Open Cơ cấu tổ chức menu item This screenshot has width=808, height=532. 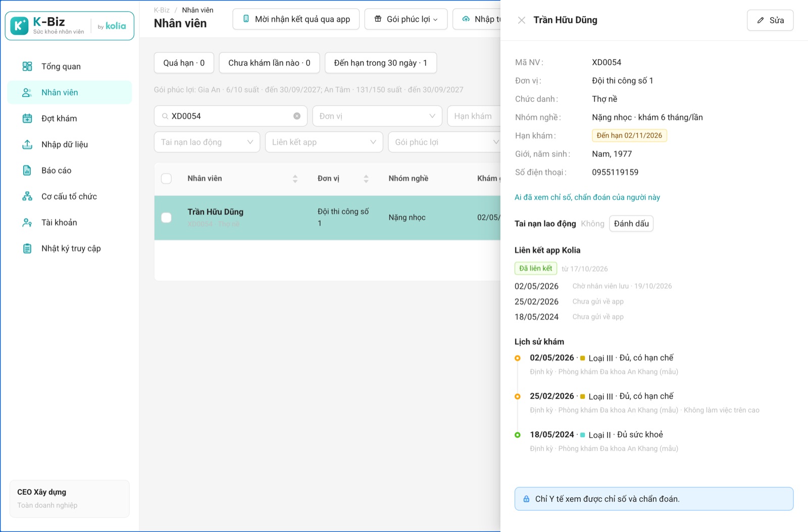point(70,196)
